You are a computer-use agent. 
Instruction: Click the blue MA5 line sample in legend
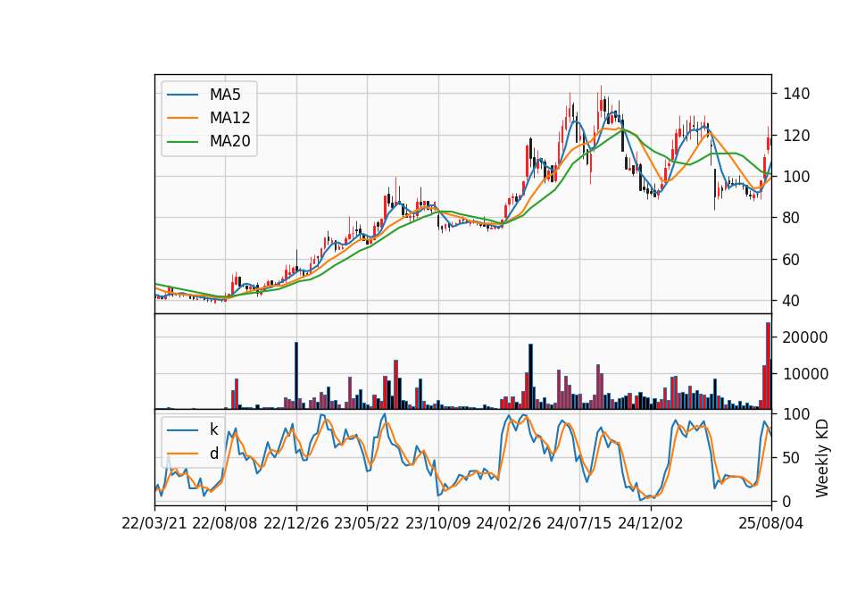coord(182,95)
